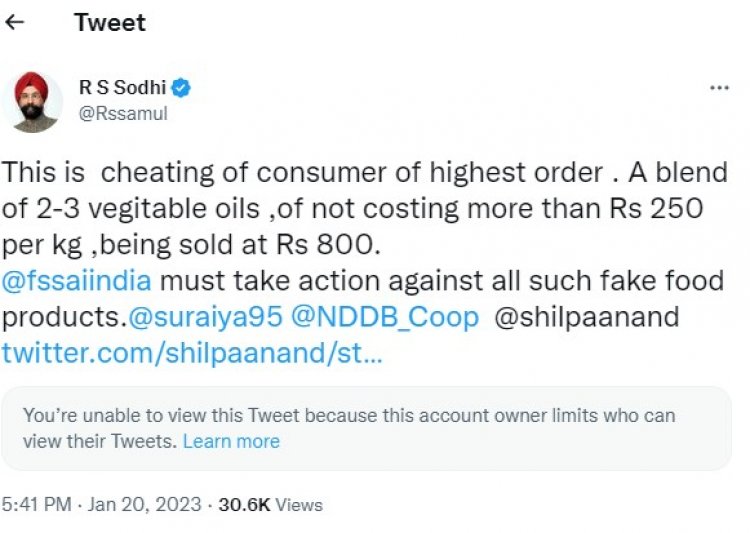Screen dimensions: 750x533
Task: Click the Learn more link
Action: tap(231, 441)
